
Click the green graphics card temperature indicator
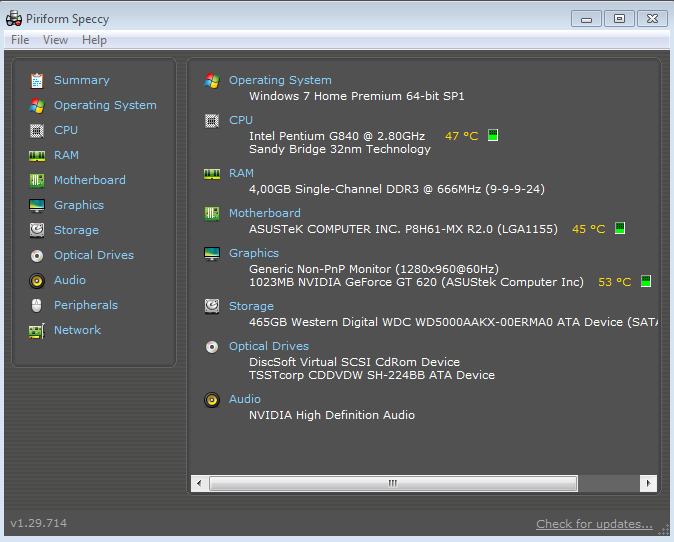[646, 282]
